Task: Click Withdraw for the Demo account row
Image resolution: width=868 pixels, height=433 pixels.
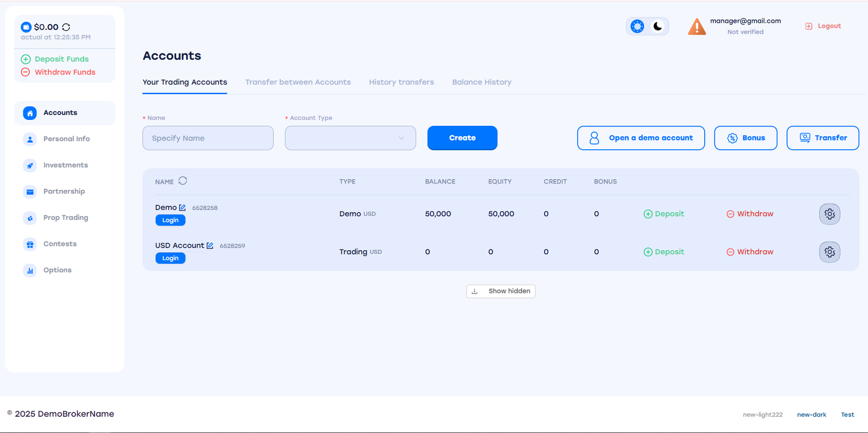Action: pyautogui.click(x=750, y=214)
